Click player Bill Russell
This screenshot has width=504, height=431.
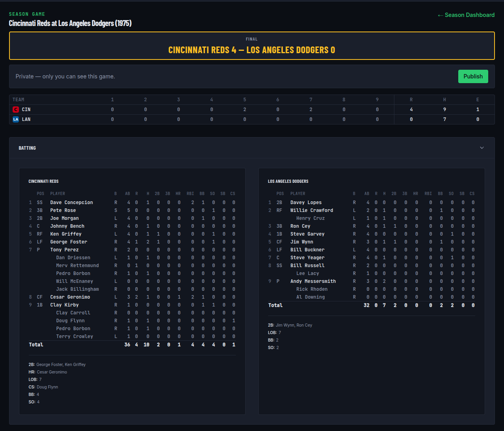pos(307,266)
